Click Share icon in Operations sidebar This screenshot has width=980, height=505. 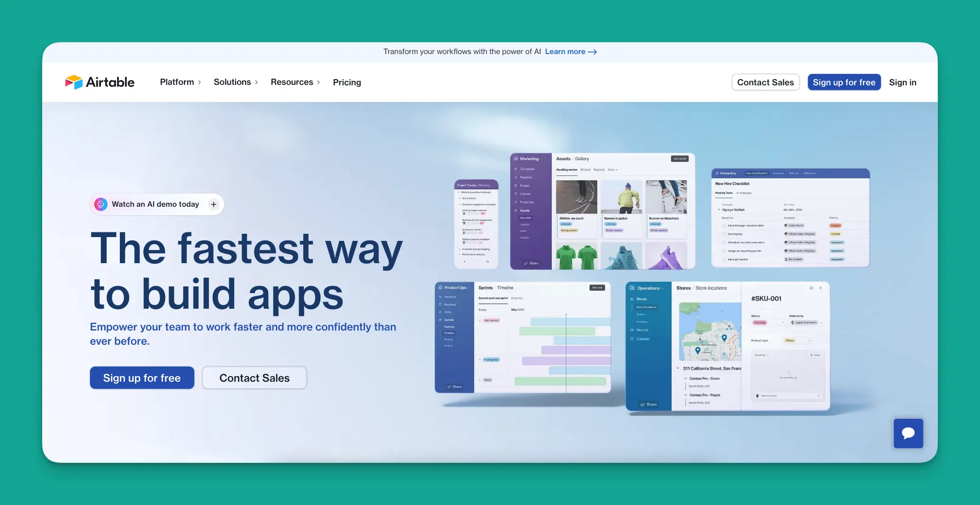coord(643,404)
